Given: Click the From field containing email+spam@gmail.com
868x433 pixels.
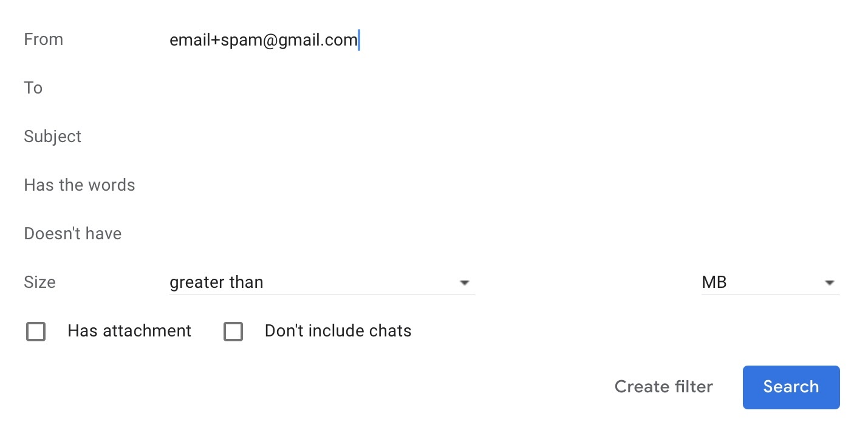Looking at the screenshot, I should coord(504,40).
